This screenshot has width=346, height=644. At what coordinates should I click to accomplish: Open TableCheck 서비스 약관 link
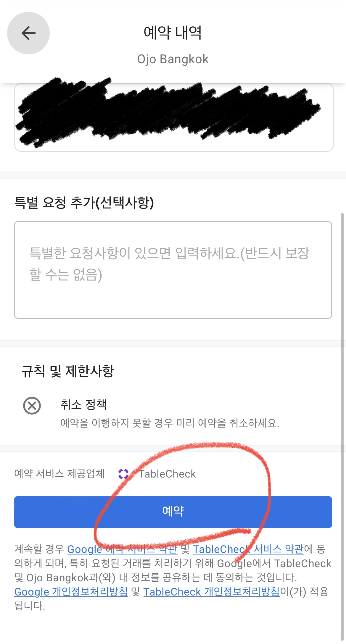click(x=248, y=549)
